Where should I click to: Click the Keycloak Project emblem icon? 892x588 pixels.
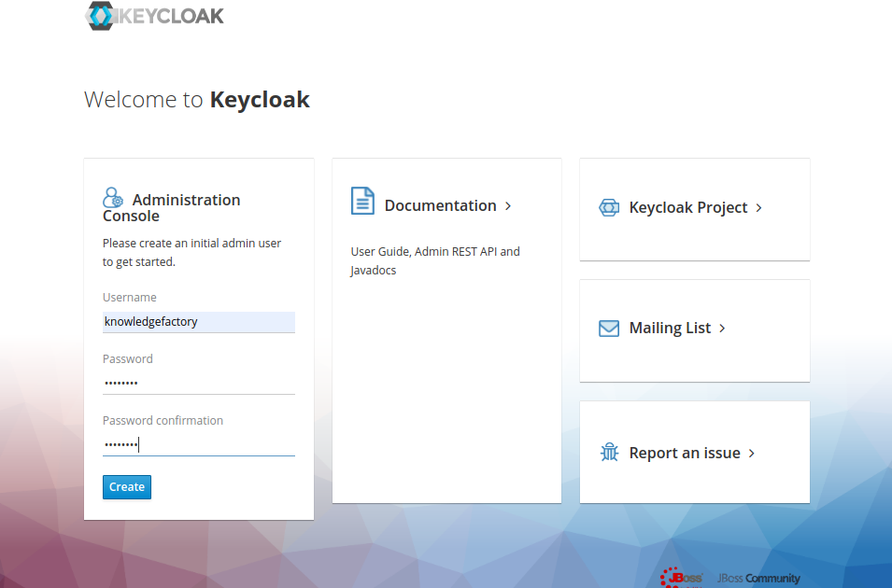[x=609, y=207]
